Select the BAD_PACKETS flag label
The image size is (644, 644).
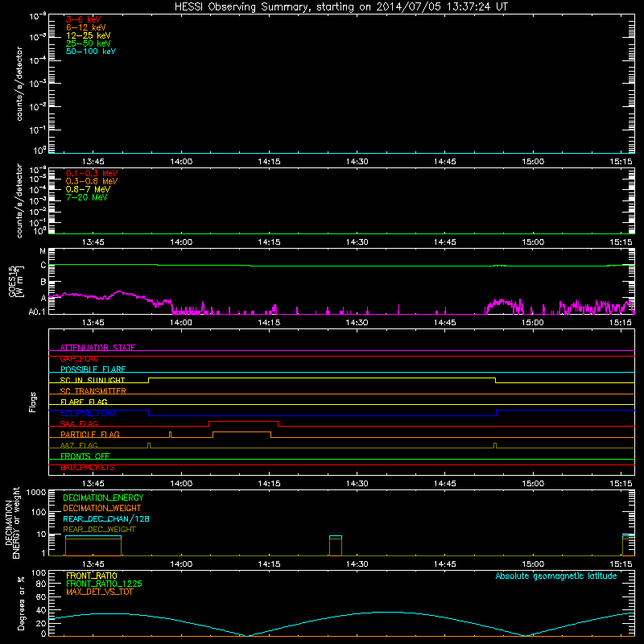[x=88, y=467]
